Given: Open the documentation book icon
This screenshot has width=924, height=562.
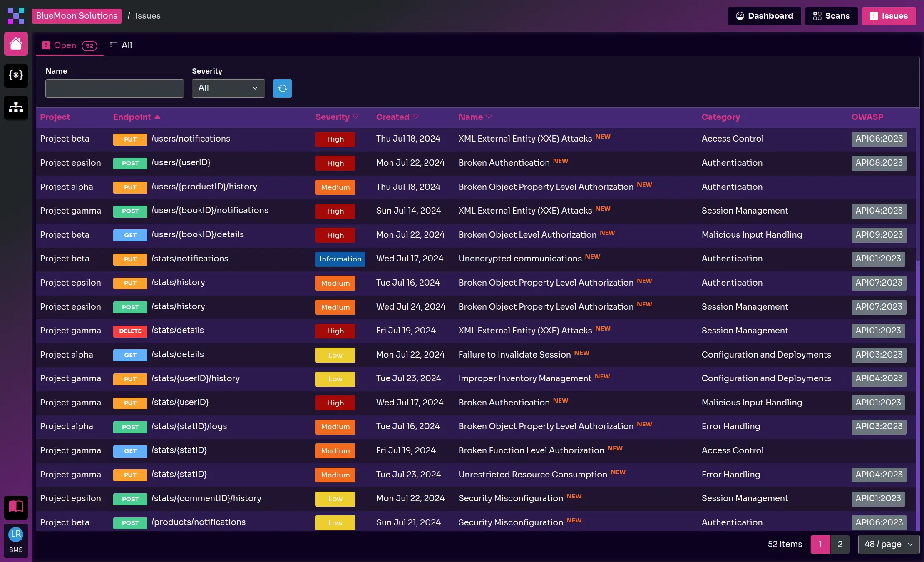Looking at the screenshot, I should pos(16,507).
